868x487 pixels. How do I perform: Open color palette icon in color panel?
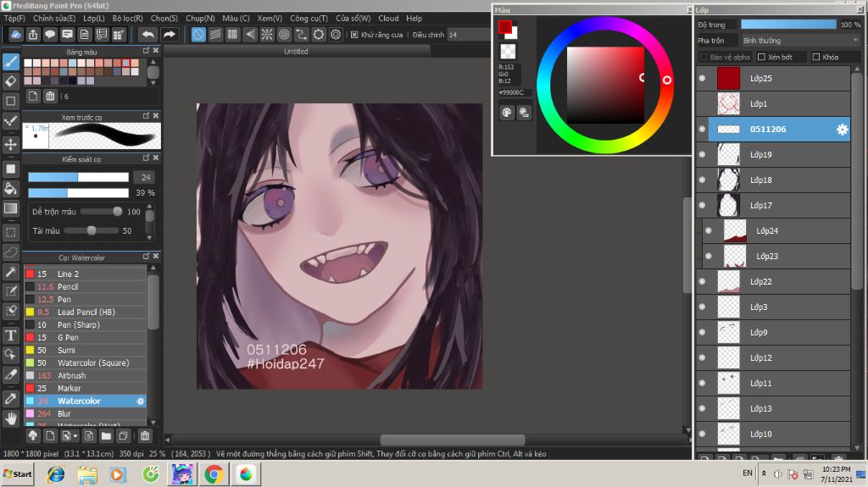[507, 113]
